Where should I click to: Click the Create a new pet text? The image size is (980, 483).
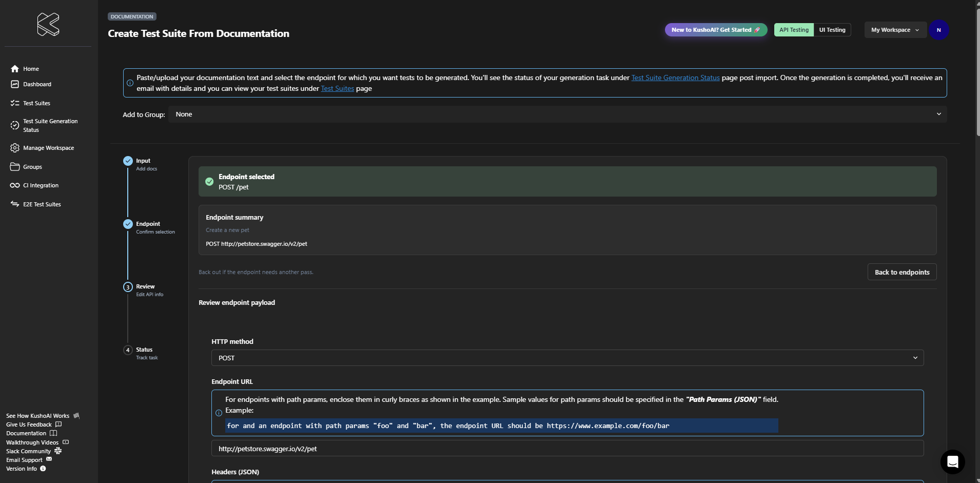coord(227,230)
